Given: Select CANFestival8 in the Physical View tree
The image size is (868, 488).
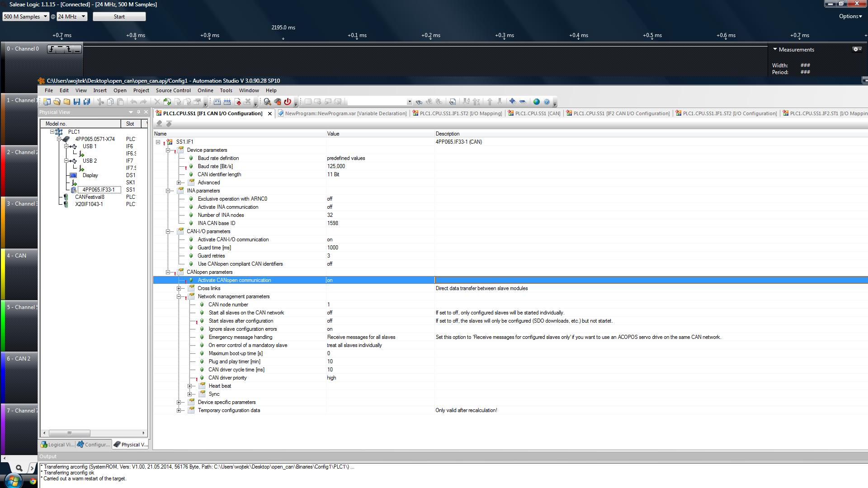Looking at the screenshot, I should [90, 197].
